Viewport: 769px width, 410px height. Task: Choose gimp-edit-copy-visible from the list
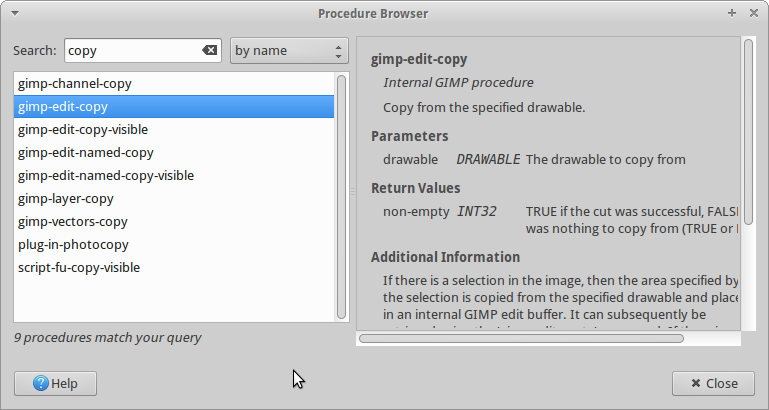click(174, 129)
